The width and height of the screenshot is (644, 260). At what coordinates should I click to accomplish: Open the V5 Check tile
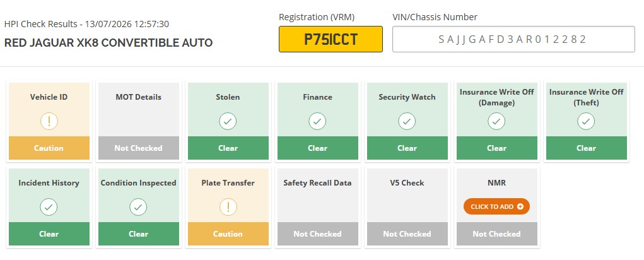click(407, 207)
